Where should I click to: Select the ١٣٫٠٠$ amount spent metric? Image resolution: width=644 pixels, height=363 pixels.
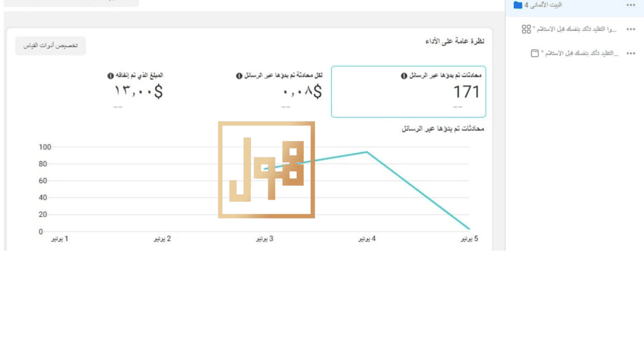(x=138, y=91)
